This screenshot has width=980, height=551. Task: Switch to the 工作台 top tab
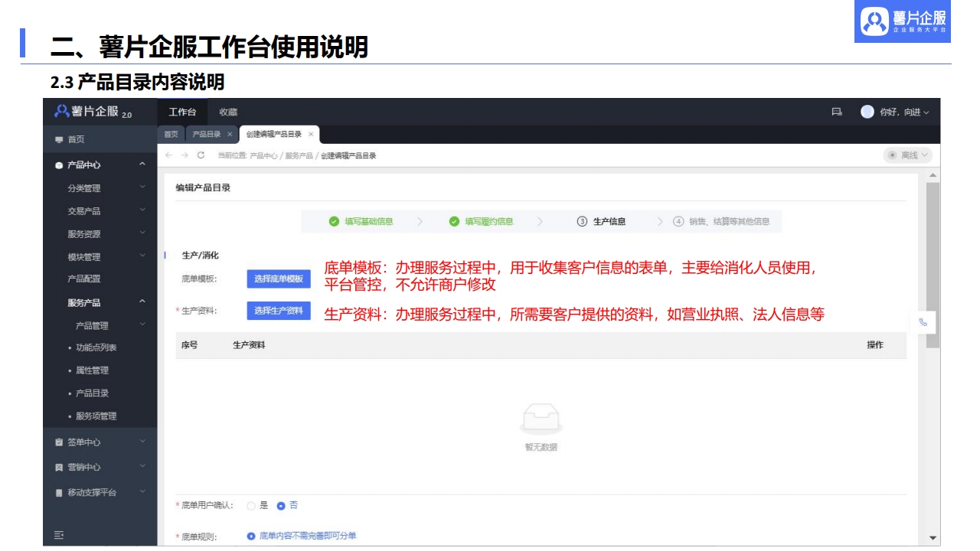tap(182, 112)
